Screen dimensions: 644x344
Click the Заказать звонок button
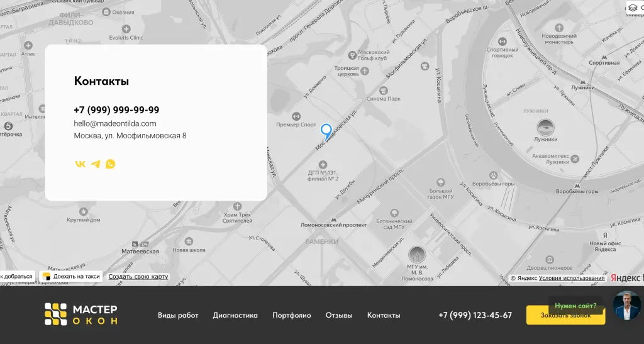(565, 315)
